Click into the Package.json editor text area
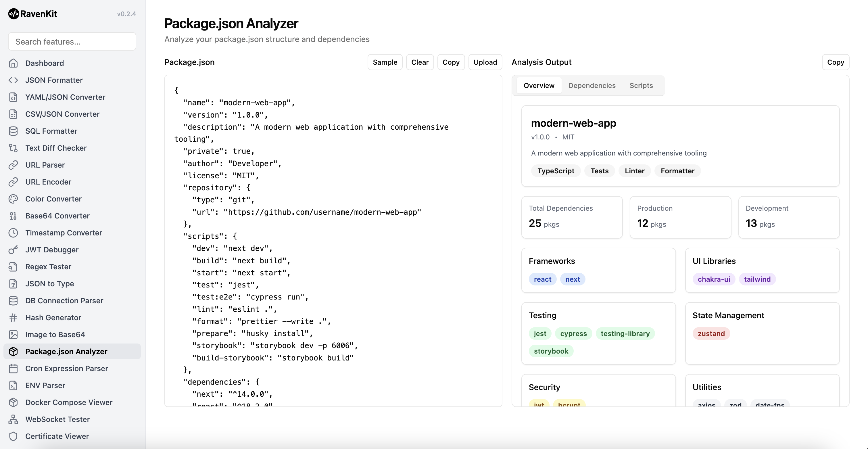The width and height of the screenshot is (868, 449). pos(333,241)
